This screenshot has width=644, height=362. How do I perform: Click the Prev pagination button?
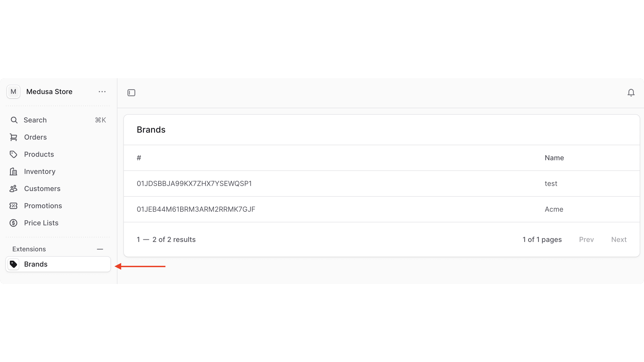[x=586, y=239]
